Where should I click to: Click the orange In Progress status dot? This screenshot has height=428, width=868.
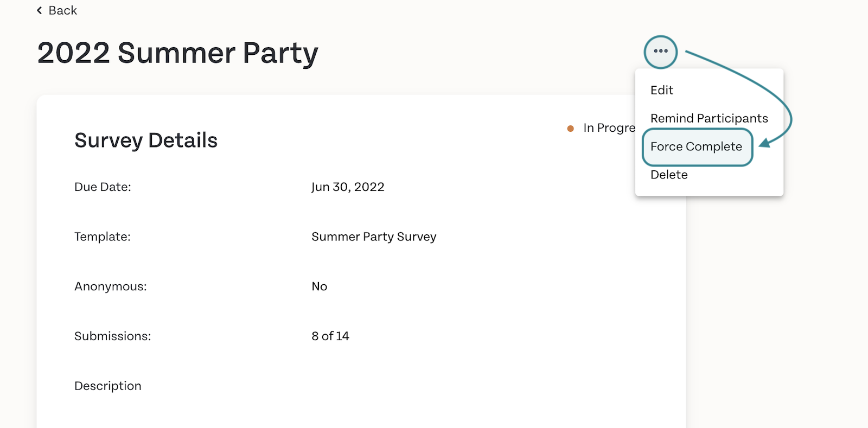tap(570, 129)
